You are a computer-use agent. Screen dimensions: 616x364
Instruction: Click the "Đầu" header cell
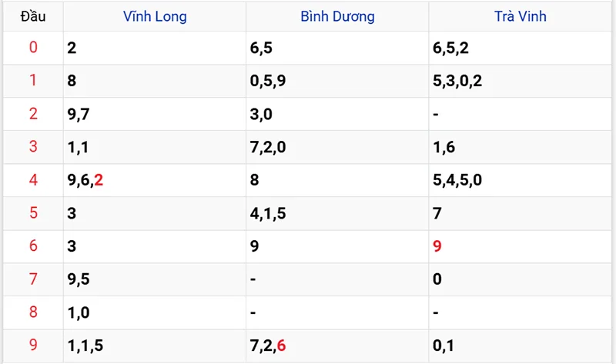(x=32, y=16)
